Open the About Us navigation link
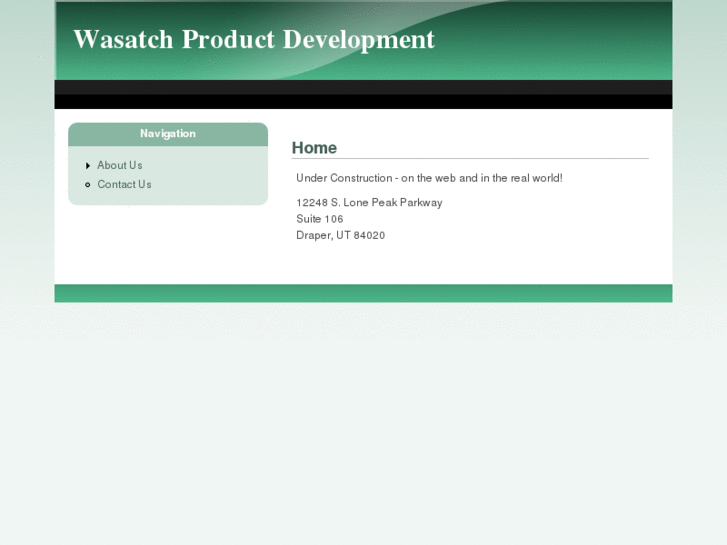 (120, 166)
